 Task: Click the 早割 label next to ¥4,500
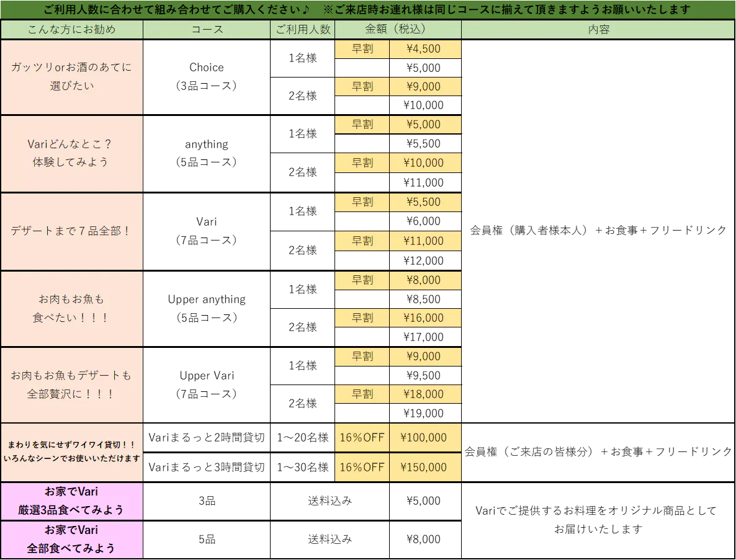click(x=362, y=50)
